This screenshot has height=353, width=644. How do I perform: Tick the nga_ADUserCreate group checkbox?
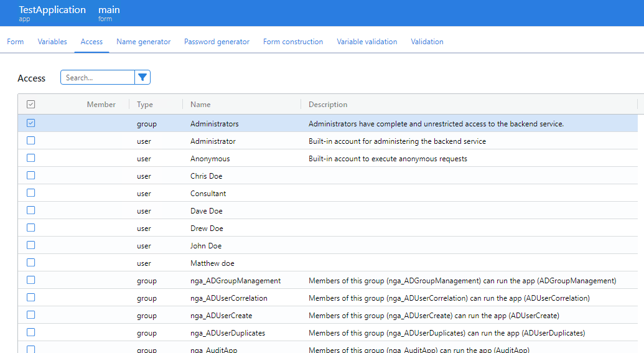(31, 315)
